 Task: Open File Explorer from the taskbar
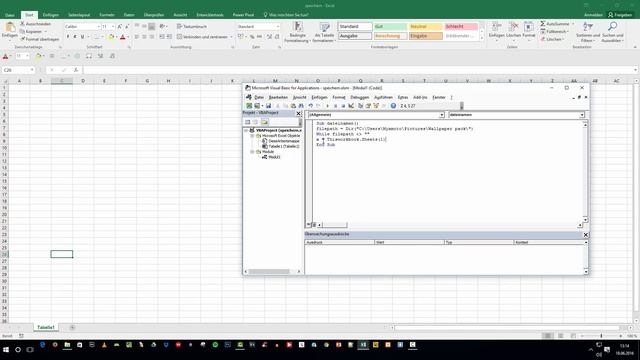point(67,345)
